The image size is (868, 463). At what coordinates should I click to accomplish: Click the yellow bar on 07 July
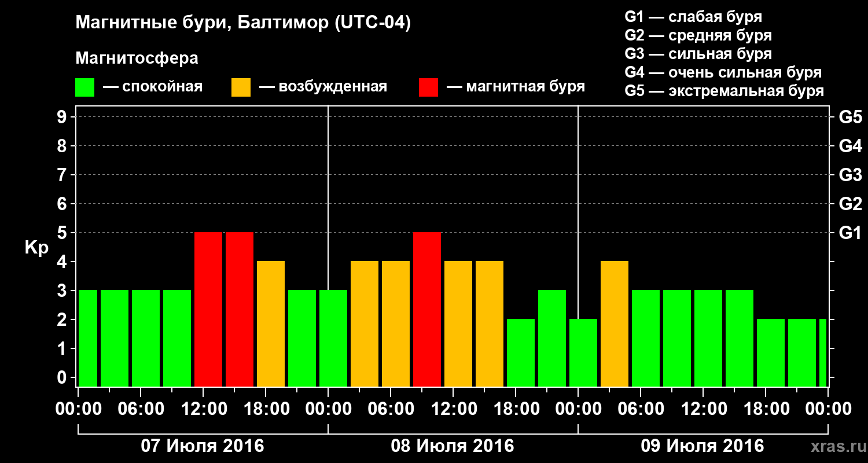point(271,324)
